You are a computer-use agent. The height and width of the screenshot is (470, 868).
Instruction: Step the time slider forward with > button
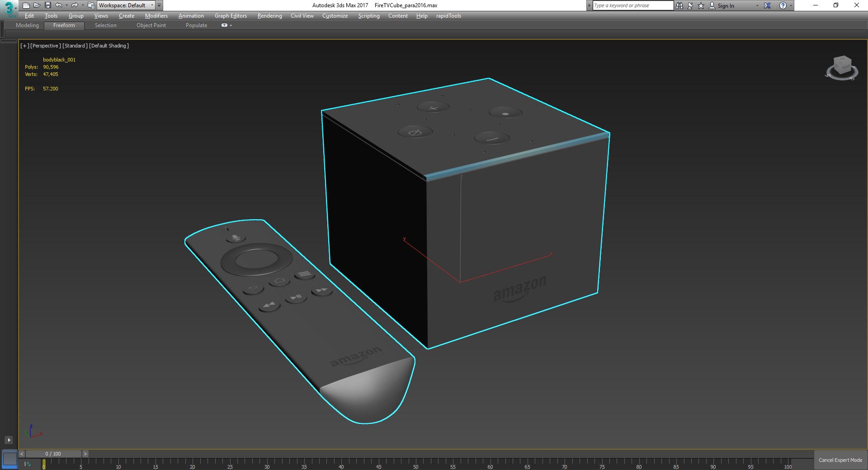(x=85, y=454)
